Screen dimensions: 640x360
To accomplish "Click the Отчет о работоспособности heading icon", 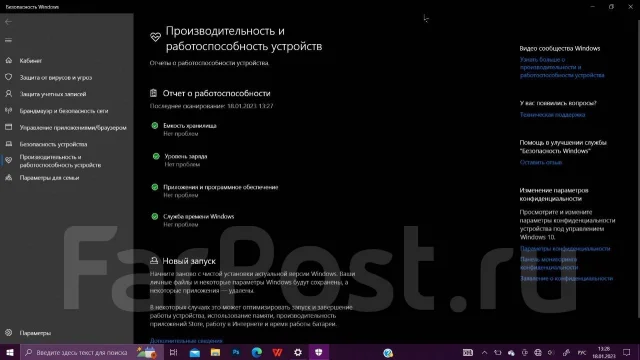I will 153,93.
